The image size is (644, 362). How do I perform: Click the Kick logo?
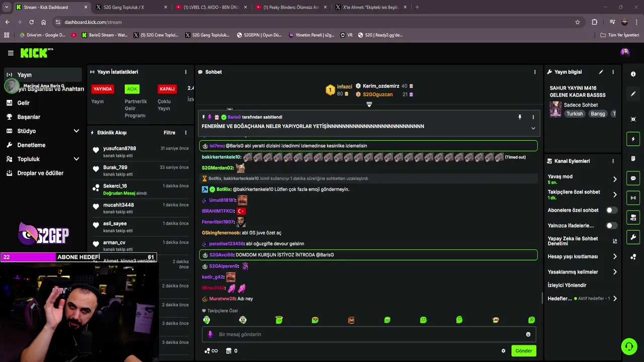36,53
